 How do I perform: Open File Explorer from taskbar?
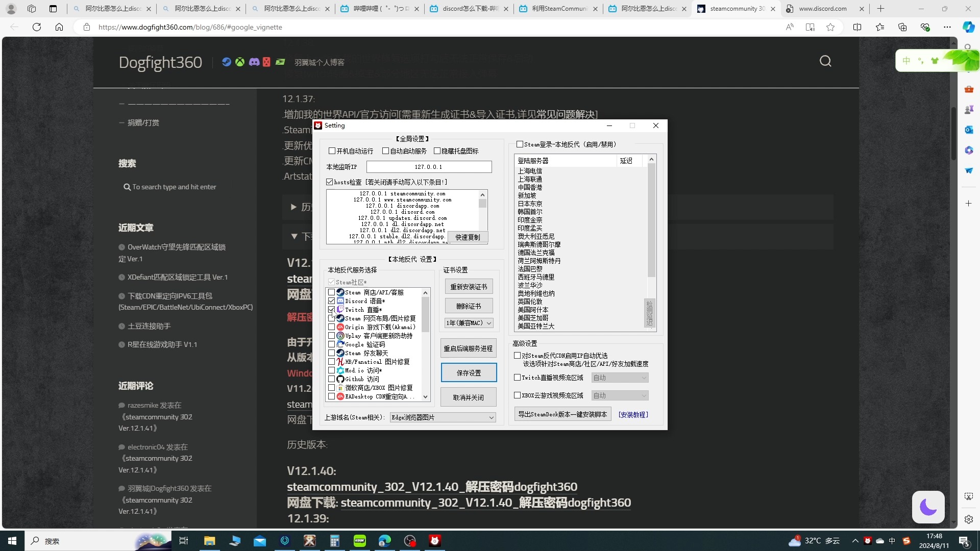click(210, 541)
